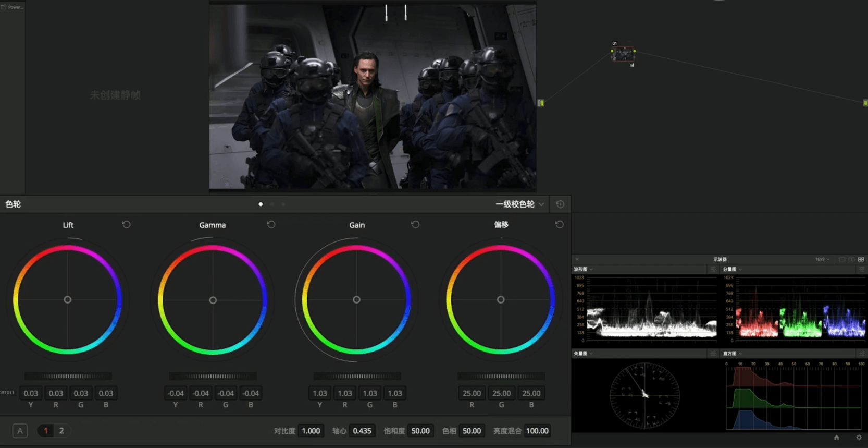
Task: Reset the Gain color wheel
Action: pyautogui.click(x=415, y=224)
